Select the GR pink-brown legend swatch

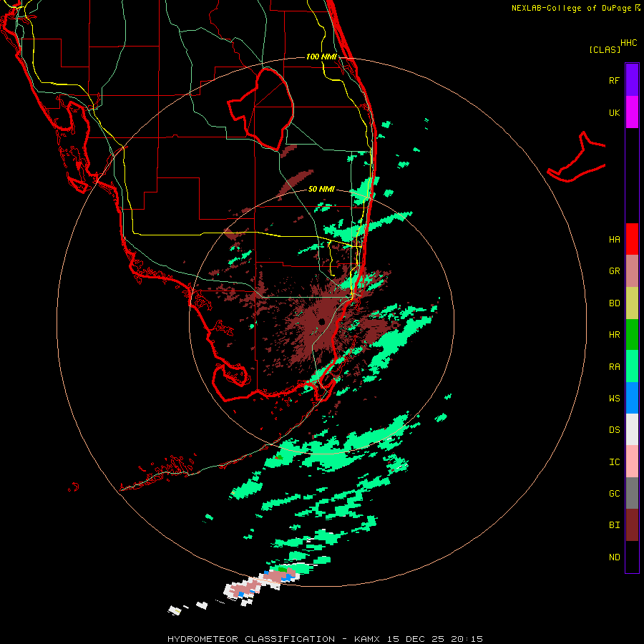point(632,271)
